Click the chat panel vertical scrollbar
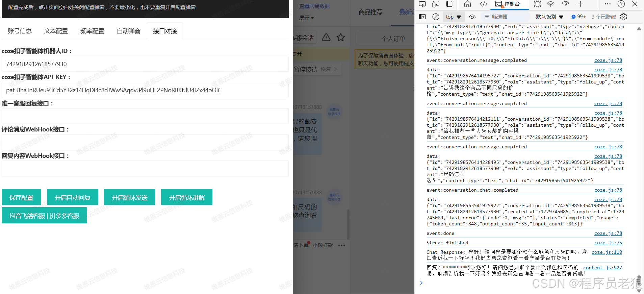 [x=348, y=224]
